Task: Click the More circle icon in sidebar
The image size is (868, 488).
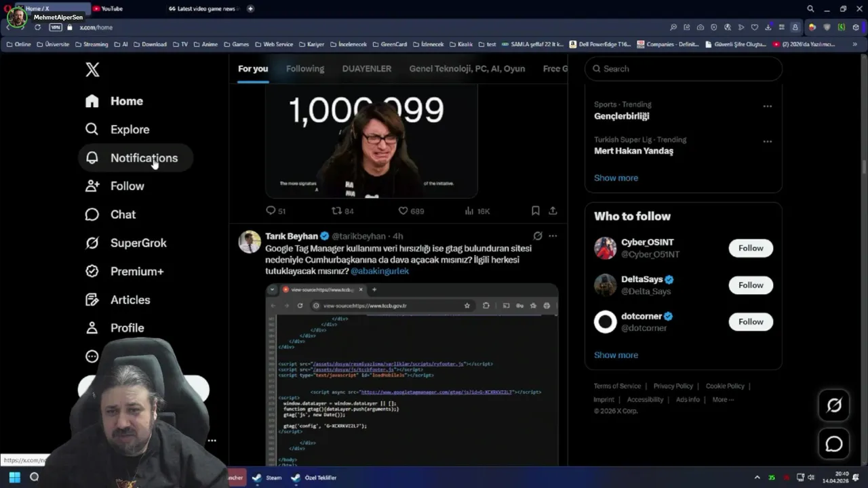Action: click(x=92, y=357)
